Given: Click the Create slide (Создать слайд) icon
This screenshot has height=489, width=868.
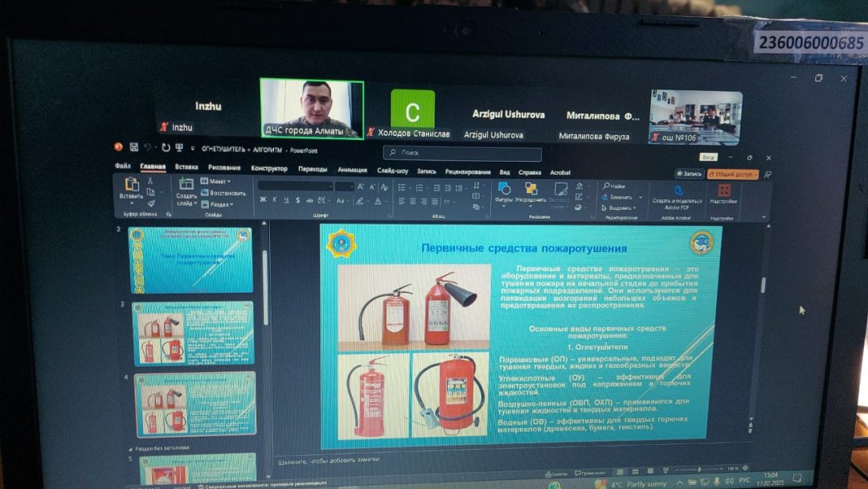Looking at the screenshot, I should tap(186, 185).
